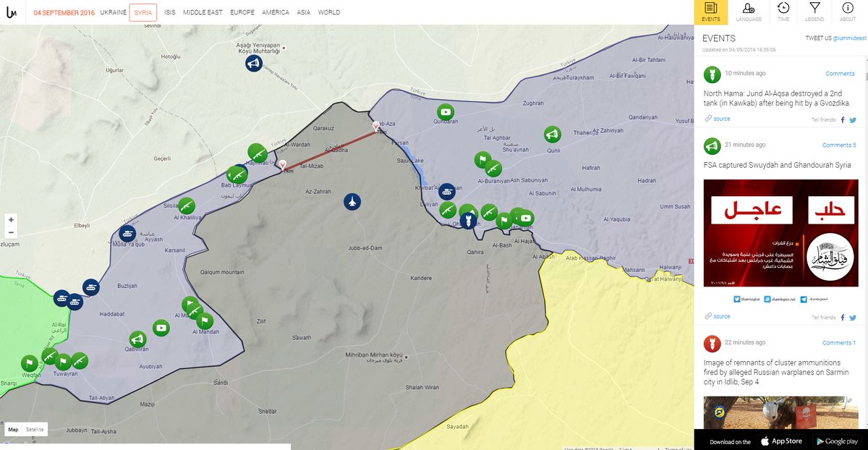868x450 pixels.
Task: Open the ISIS region tab
Action: pyautogui.click(x=169, y=12)
